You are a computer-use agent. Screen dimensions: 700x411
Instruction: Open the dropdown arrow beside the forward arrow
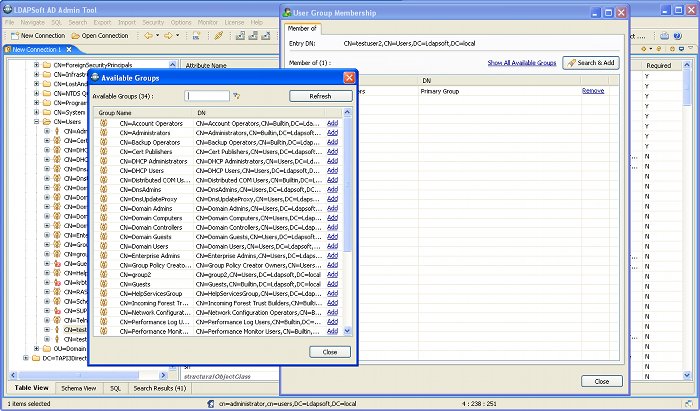pyautogui.click(x=178, y=35)
